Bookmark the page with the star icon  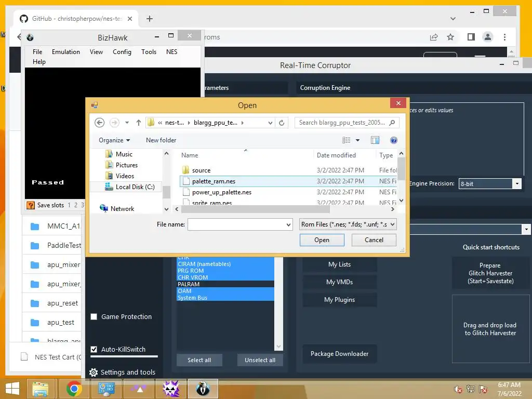coord(450,37)
